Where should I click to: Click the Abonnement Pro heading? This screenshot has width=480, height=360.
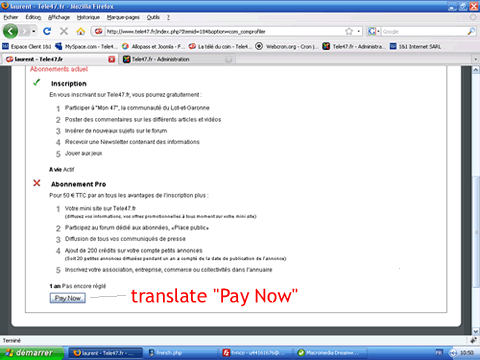coord(78,184)
